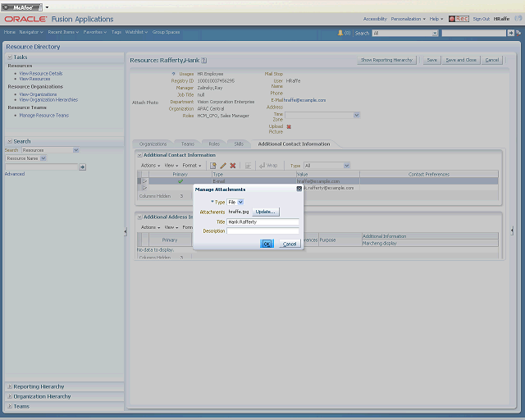Click the red X beside Upload Picture
This screenshot has height=420, width=525.
289,126
